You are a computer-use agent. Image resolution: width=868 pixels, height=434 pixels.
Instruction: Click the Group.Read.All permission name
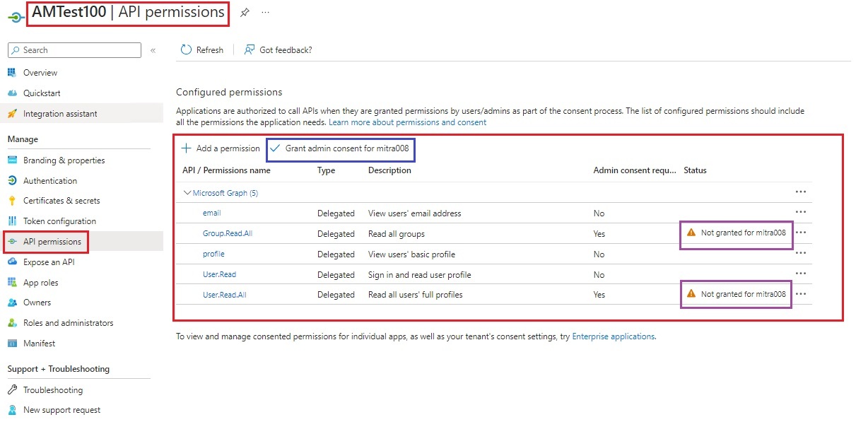[x=228, y=234]
